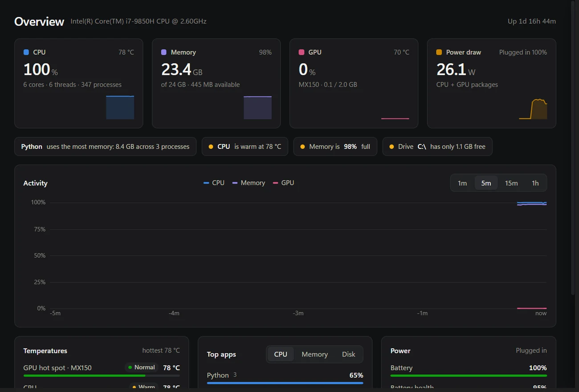
Task: Select the 5m activity range
Action: click(486, 183)
